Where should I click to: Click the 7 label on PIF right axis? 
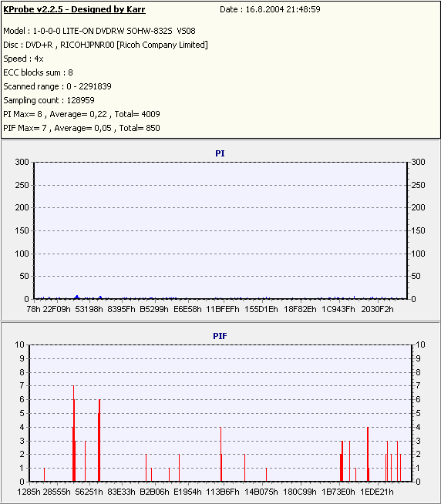(418, 385)
